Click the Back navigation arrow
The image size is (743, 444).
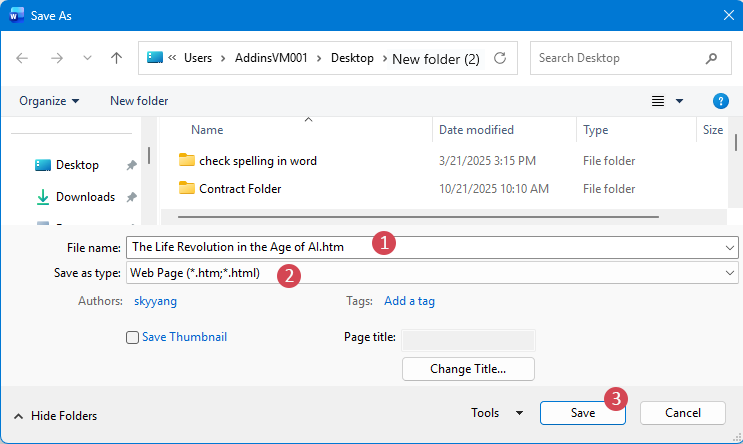coord(23,58)
